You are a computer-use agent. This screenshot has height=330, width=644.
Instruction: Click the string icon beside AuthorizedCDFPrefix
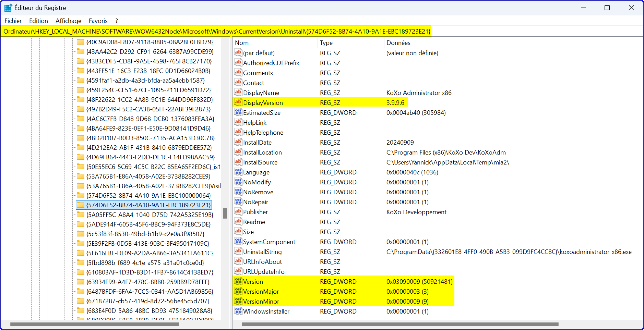point(238,62)
